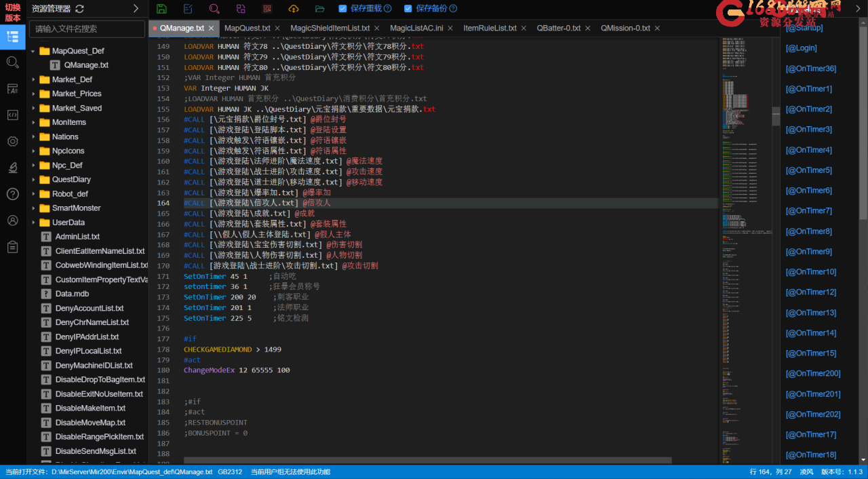Click the magenta search icon in toolbar
This screenshot has width=868, height=479.
pyautogui.click(x=214, y=9)
